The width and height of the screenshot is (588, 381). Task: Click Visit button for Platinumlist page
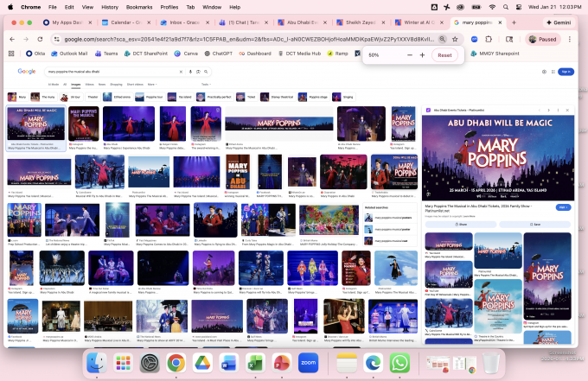pos(563,207)
